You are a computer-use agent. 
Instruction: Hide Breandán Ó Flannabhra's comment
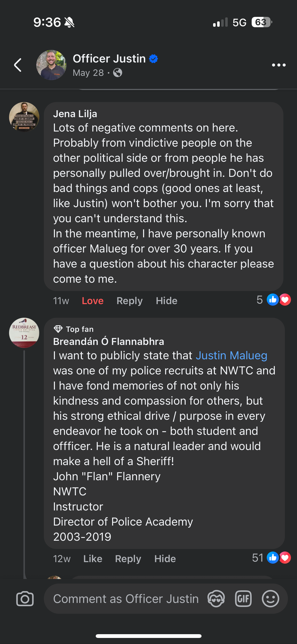[x=165, y=559]
